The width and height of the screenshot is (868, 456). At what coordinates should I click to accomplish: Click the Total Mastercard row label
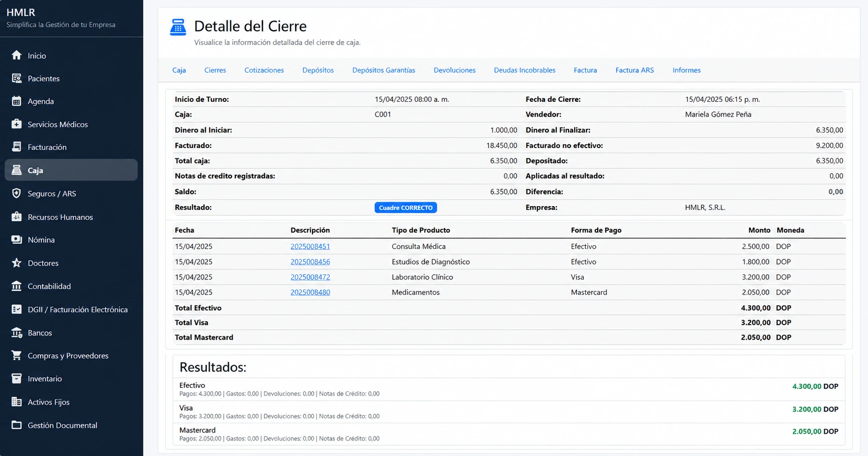[204, 338]
